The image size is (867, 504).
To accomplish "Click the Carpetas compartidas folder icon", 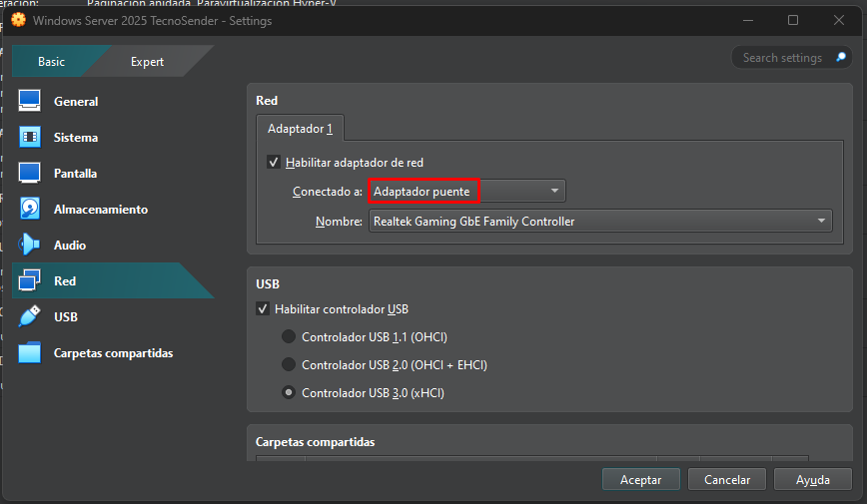I will click(29, 352).
